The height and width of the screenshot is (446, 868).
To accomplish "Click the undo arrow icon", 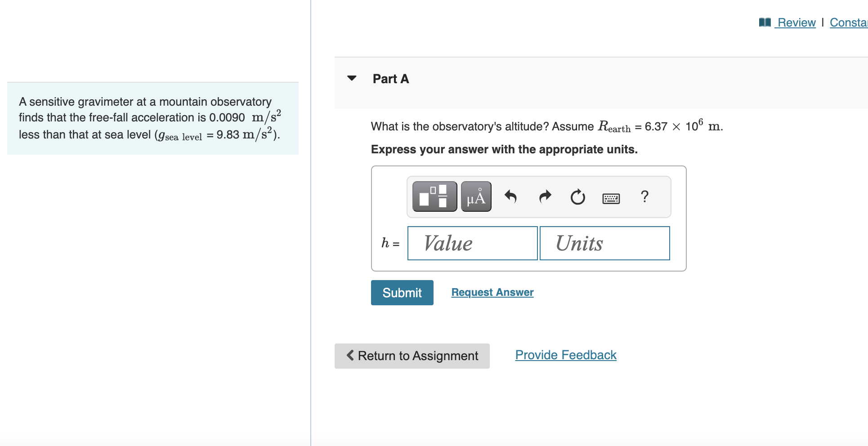I will click(x=510, y=196).
